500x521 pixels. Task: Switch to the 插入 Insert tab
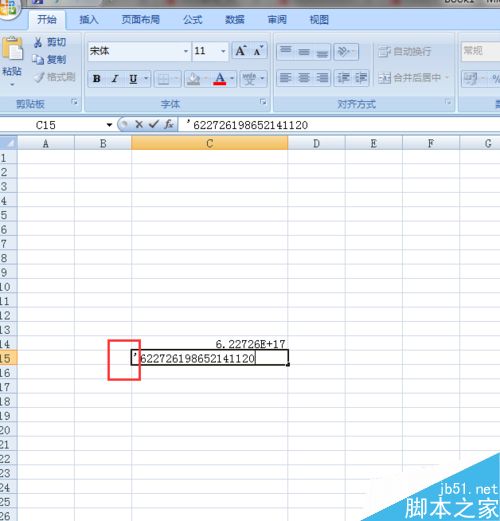(89, 20)
